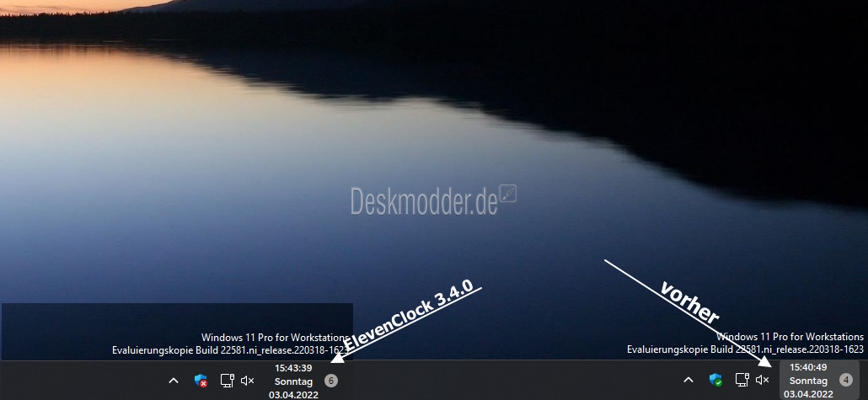
Task: Open the system clock showing 15:40:49
Action: (x=808, y=381)
